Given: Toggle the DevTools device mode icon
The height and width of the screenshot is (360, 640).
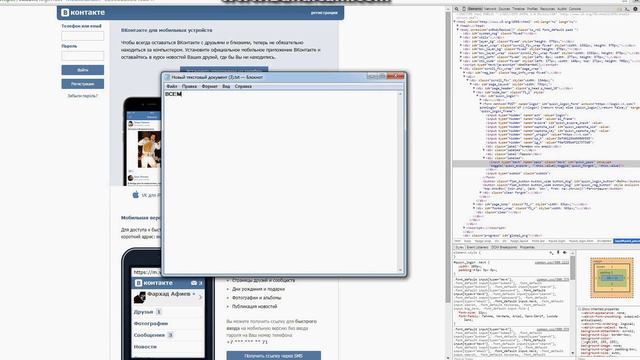Looking at the screenshot, I should pyautogui.click(x=464, y=9).
